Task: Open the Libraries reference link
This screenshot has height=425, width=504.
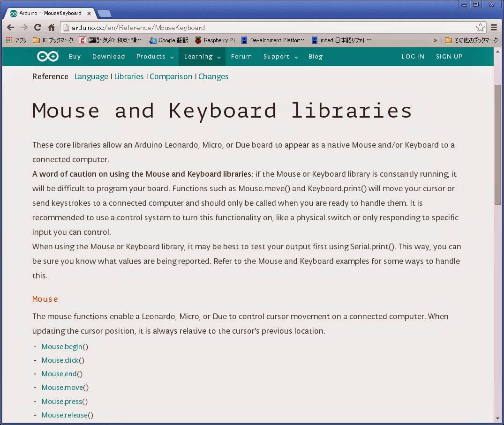Action: [x=129, y=76]
